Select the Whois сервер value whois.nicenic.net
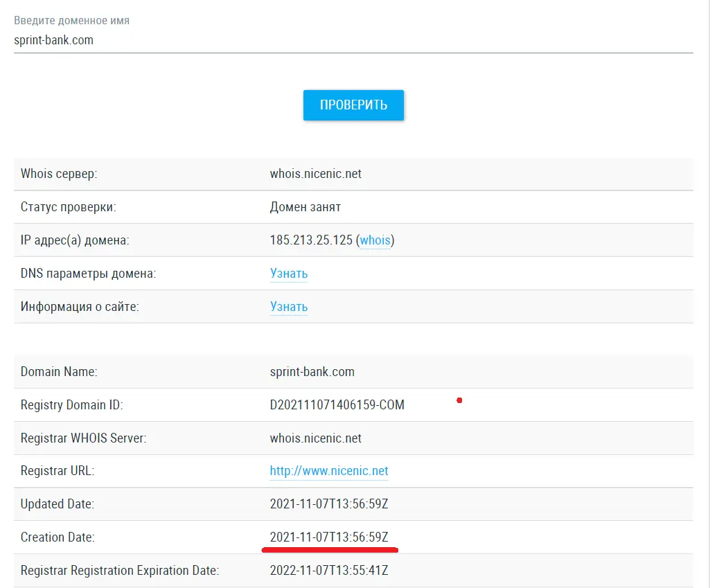Viewport: 710px width, 588px height. tap(315, 174)
